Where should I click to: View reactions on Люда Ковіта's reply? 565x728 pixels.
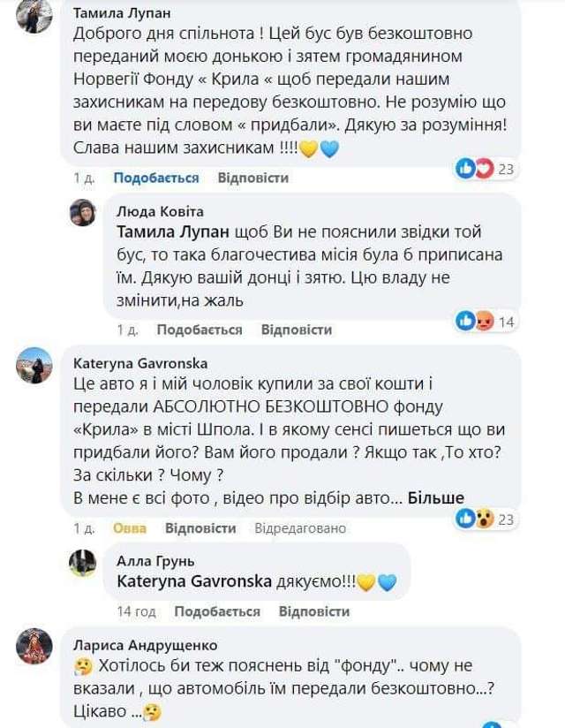485,322
